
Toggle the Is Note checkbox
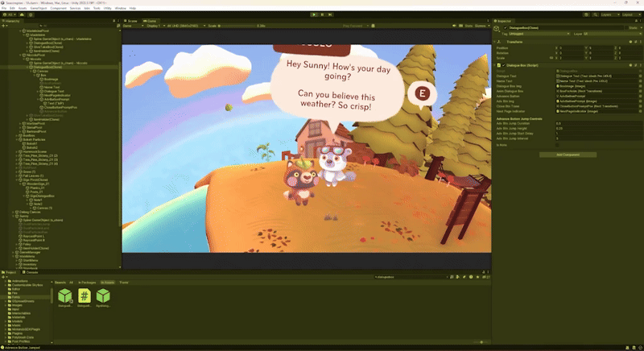[557, 145]
